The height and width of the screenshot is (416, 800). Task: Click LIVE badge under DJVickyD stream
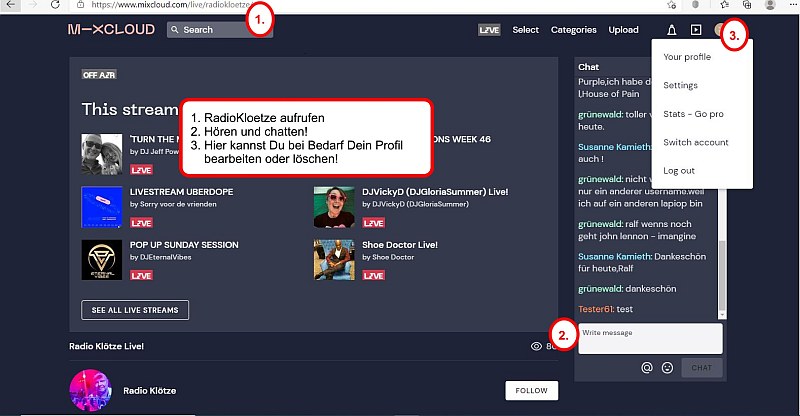(x=373, y=223)
